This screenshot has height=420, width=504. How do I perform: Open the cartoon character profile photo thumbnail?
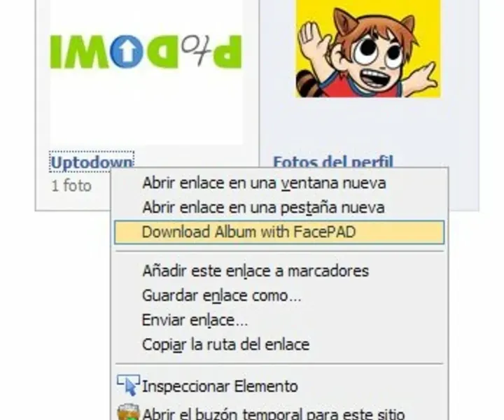(x=368, y=48)
